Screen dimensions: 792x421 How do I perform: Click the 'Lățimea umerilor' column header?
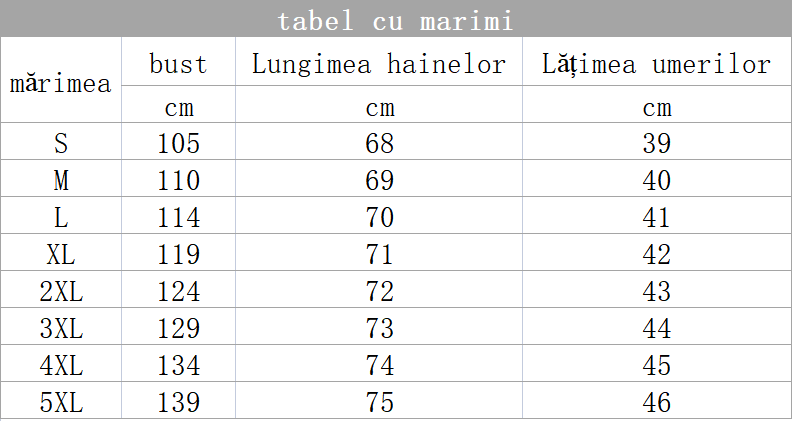(657, 64)
